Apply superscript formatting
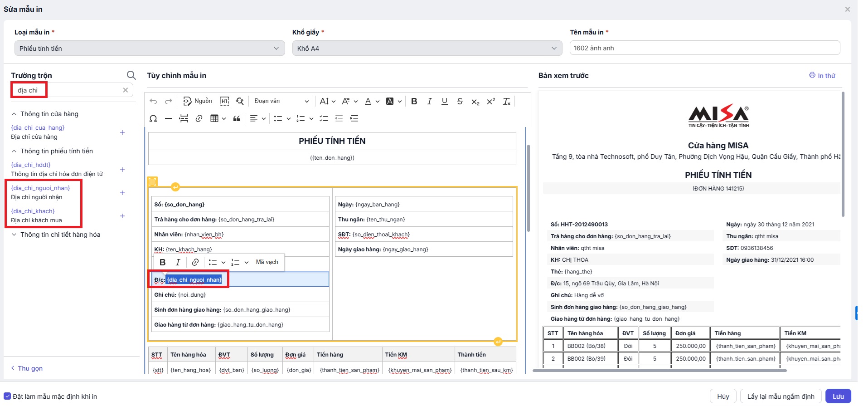 491,101
